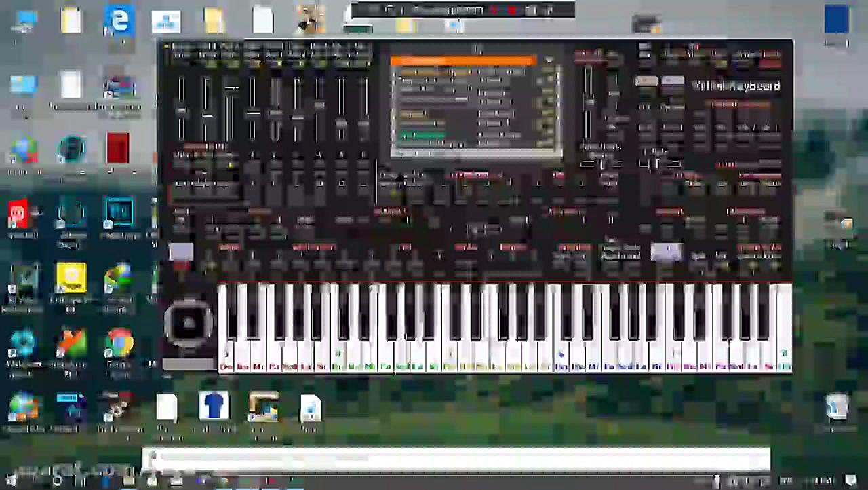The image size is (868, 490).
Task: Open the Photoshop desktop shortcut
Action: coord(119,213)
